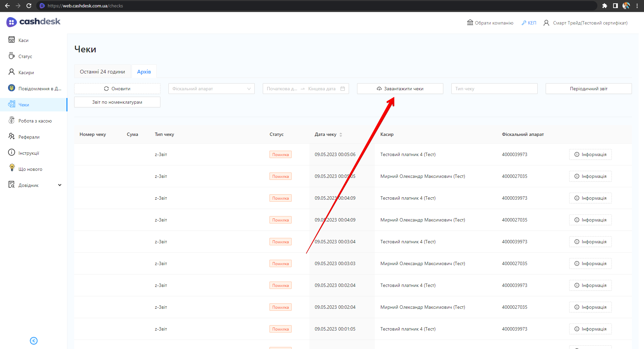This screenshot has width=644, height=349.
Task: Collapse sidebar with the arrow circle icon
Action: tap(34, 341)
